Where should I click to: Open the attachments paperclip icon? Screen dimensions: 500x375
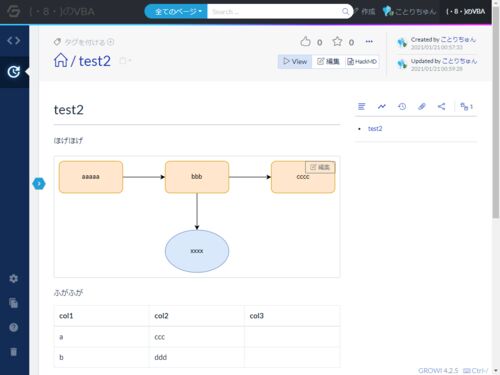[422, 106]
